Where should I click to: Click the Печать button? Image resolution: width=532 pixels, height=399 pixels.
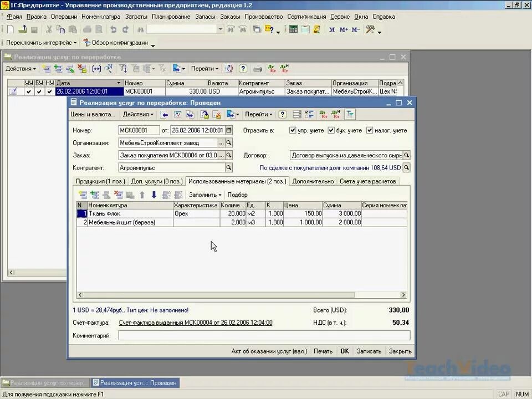(x=323, y=351)
